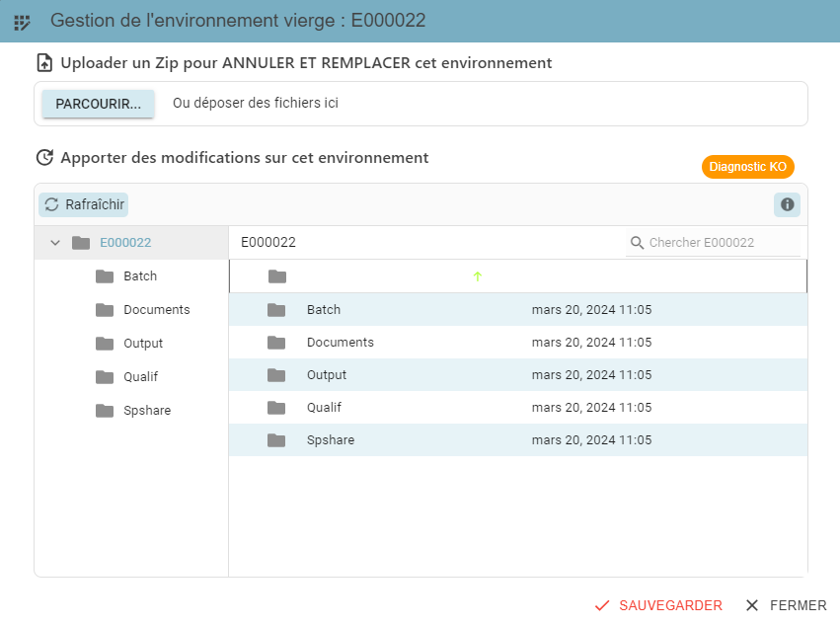Click the date cell of the Documents row
Image resolution: width=840 pixels, height=626 pixels.
click(591, 343)
